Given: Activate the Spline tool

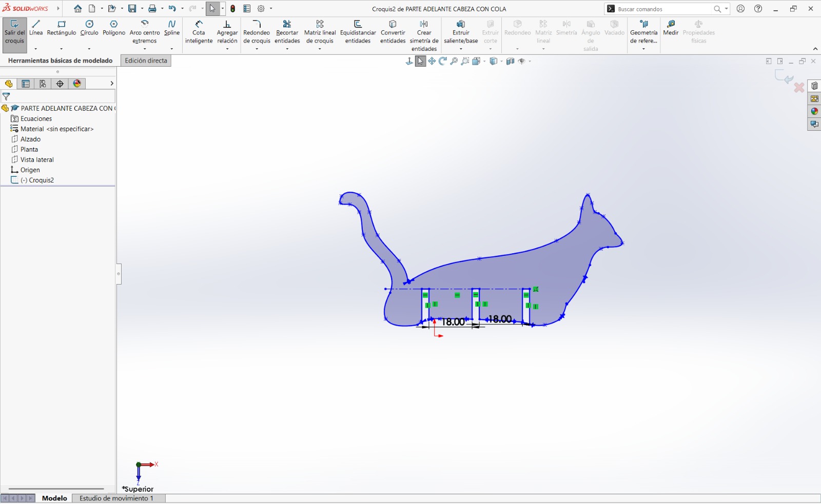Looking at the screenshot, I should (x=172, y=28).
